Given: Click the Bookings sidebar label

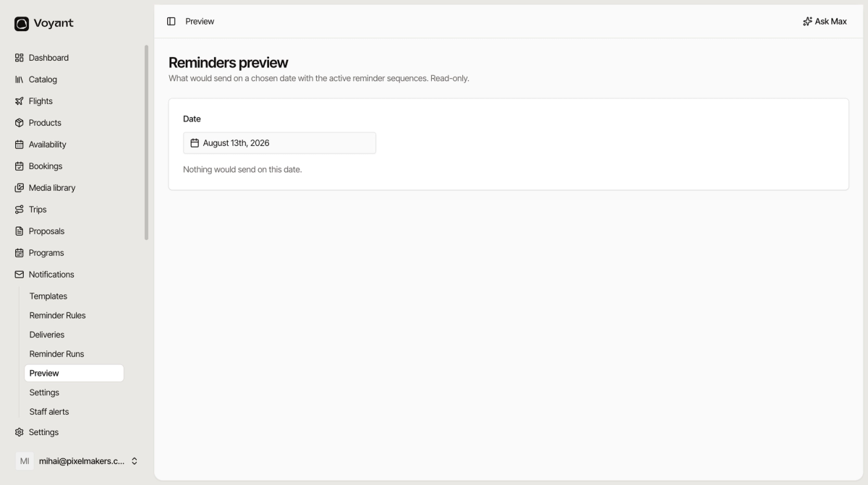Looking at the screenshot, I should [x=46, y=166].
